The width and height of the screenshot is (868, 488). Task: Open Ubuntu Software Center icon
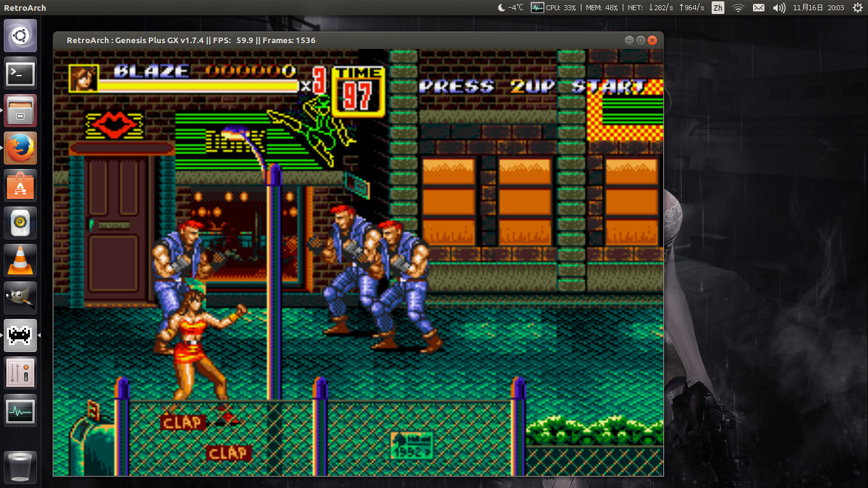pos(20,186)
